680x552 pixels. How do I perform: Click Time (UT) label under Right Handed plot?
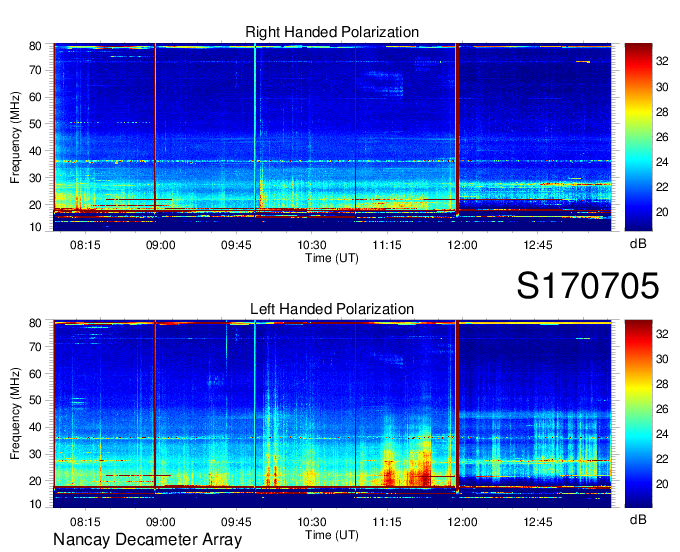tap(332, 258)
